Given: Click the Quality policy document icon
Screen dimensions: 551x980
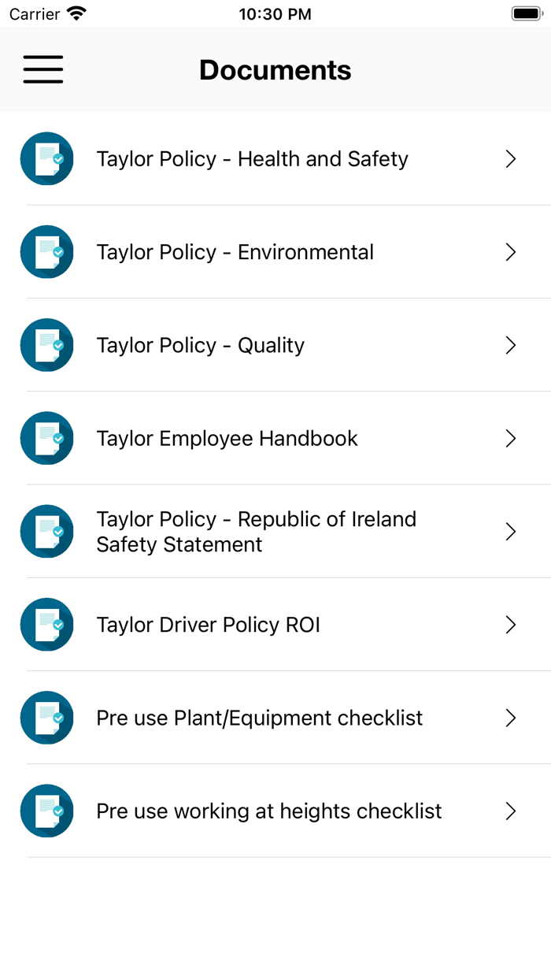Looking at the screenshot, I should pyautogui.click(x=46, y=345).
